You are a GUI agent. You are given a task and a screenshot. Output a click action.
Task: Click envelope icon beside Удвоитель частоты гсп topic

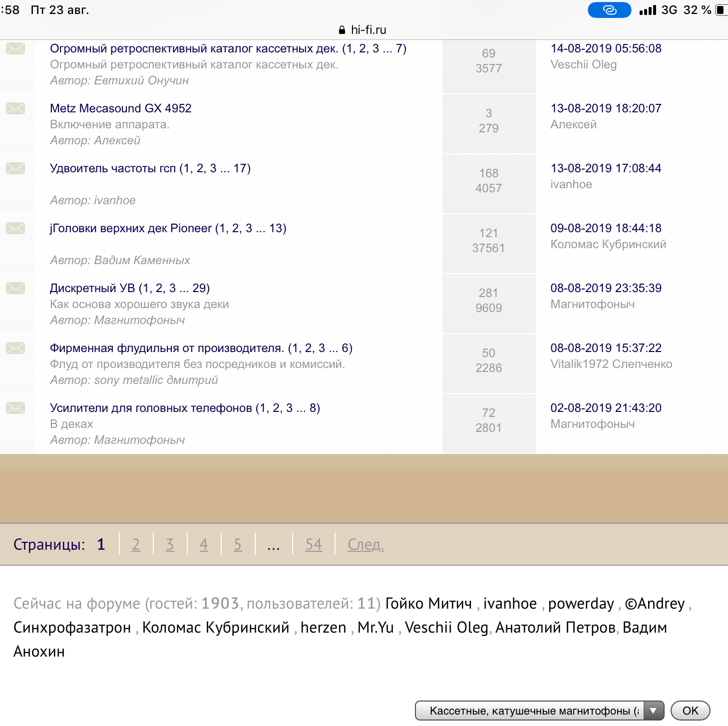(15, 168)
